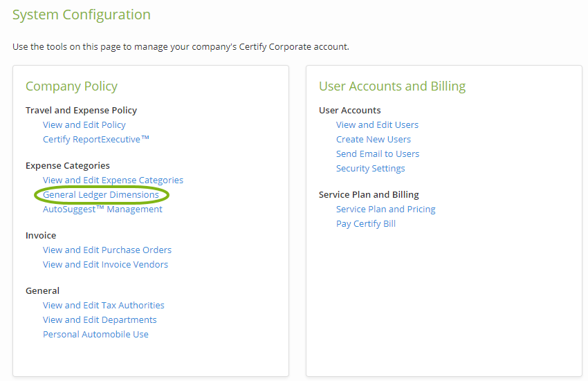Click the Company Policy panel heading
The height and width of the screenshot is (381, 588).
72,86
